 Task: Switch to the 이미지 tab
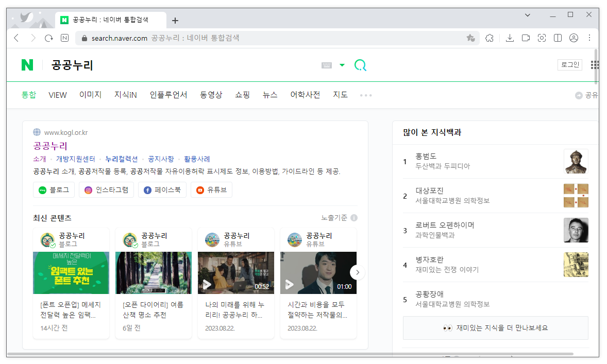[90, 95]
